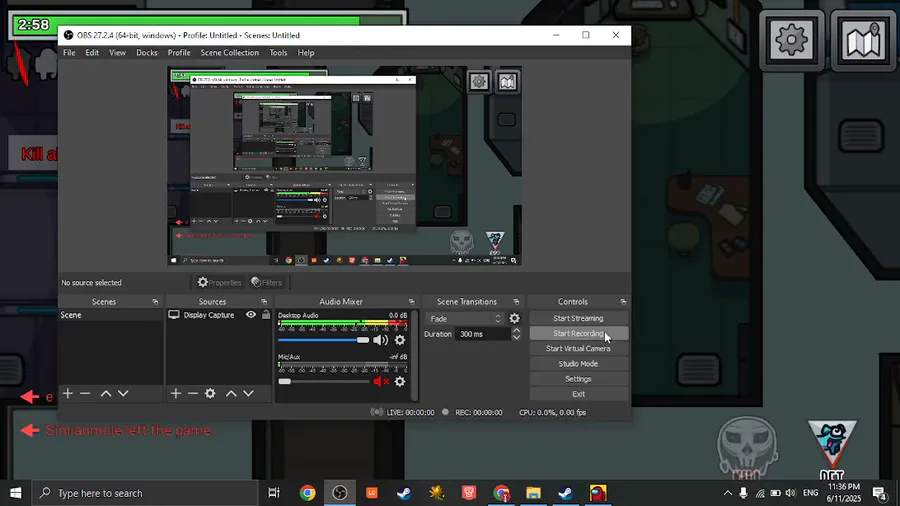Viewport: 900px width, 506px height.
Task: Click the Filters button
Action: tap(267, 282)
